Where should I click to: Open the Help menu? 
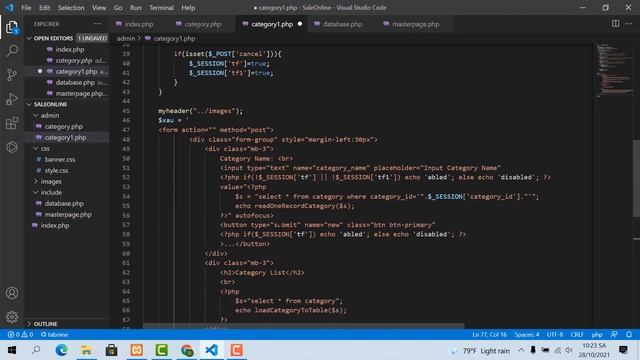[x=188, y=8]
